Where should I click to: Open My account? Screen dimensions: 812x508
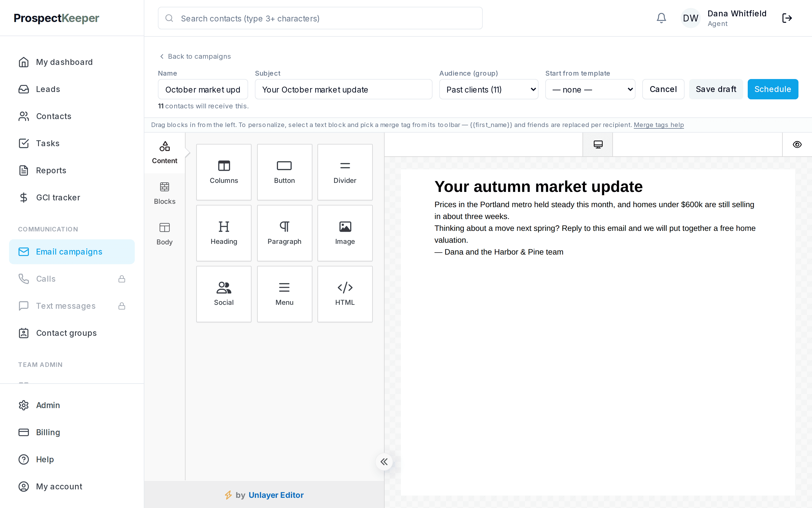coord(72,487)
